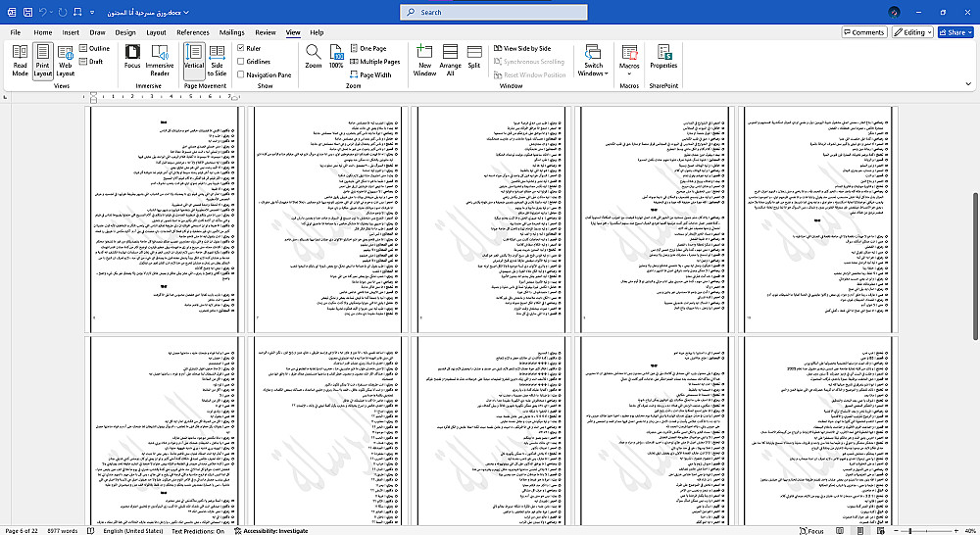This screenshot has width=980, height=535.
Task: Open a New Window
Action: coord(424,61)
